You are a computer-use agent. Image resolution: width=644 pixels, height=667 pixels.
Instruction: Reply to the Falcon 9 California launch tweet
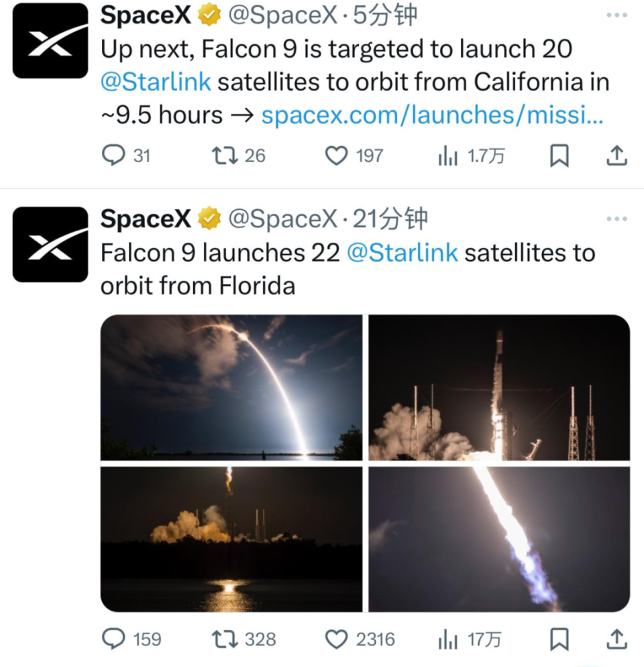click(113, 156)
